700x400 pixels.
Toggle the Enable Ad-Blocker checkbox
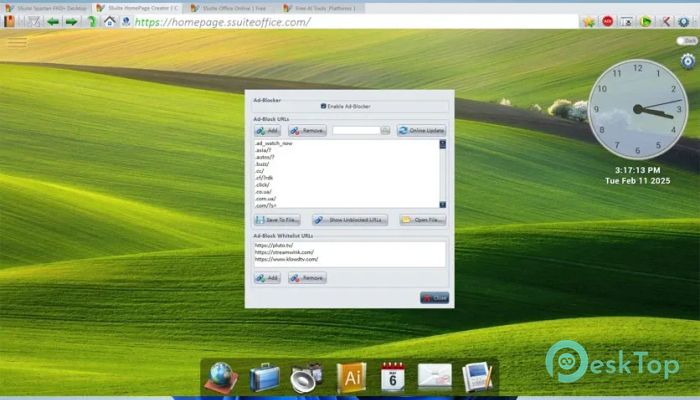point(323,106)
